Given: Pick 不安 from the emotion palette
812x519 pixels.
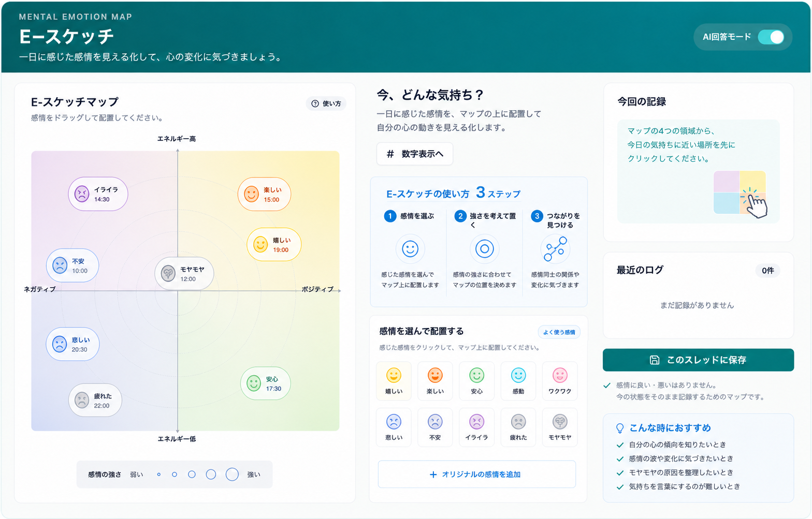Looking at the screenshot, I should [435, 427].
